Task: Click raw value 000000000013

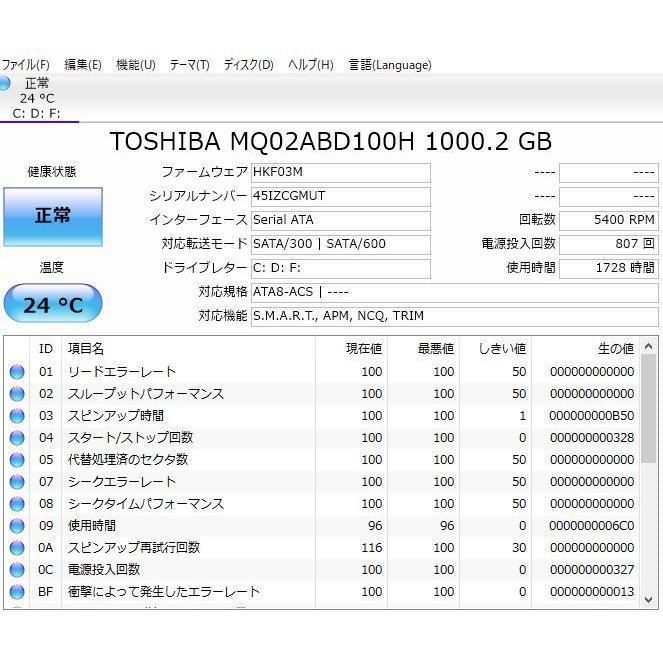Action: coord(592,592)
